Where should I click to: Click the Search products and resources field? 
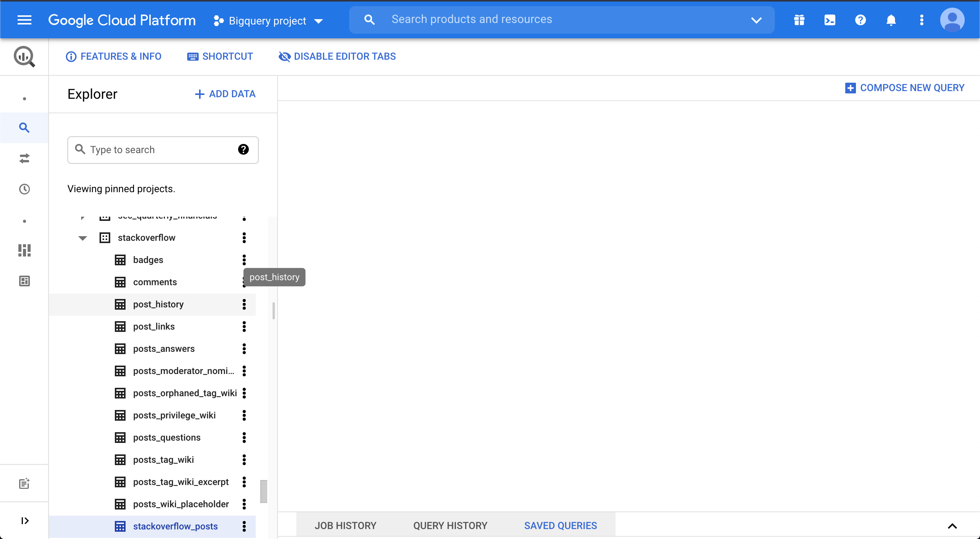tap(562, 20)
